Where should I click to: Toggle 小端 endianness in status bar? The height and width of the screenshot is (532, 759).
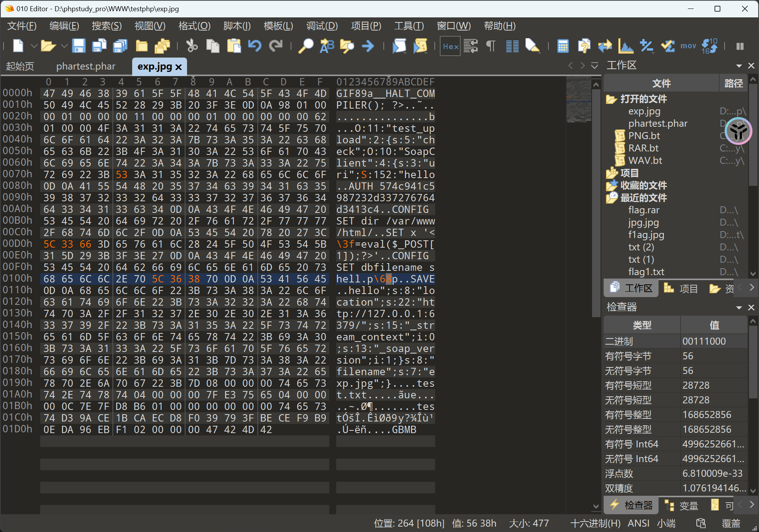[666, 523]
